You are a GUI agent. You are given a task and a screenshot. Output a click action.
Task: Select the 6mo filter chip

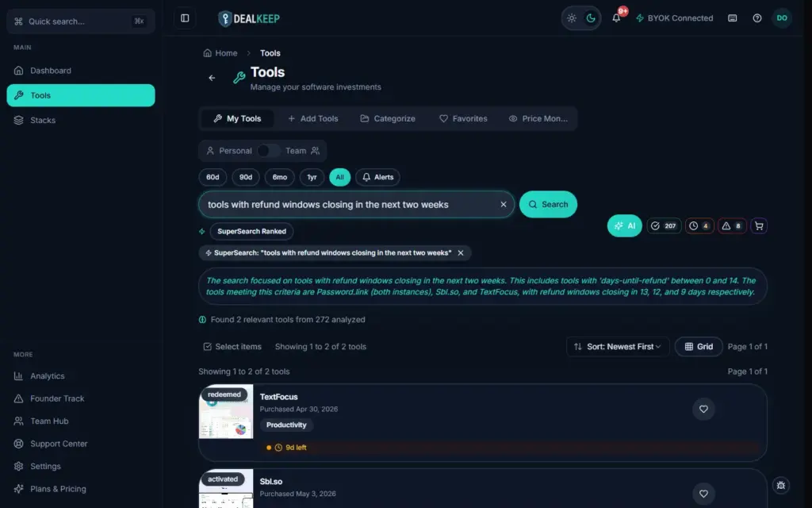pyautogui.click(x=280, y=177)
